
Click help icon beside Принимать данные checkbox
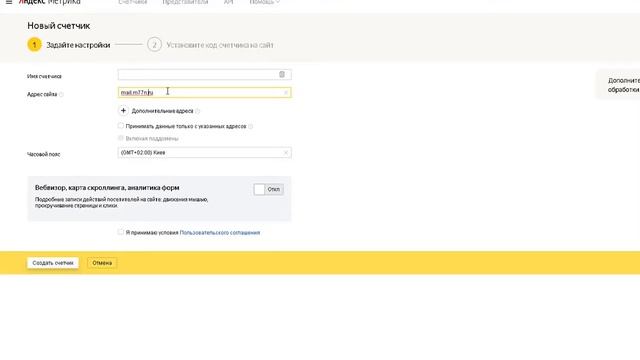[251, 127]
